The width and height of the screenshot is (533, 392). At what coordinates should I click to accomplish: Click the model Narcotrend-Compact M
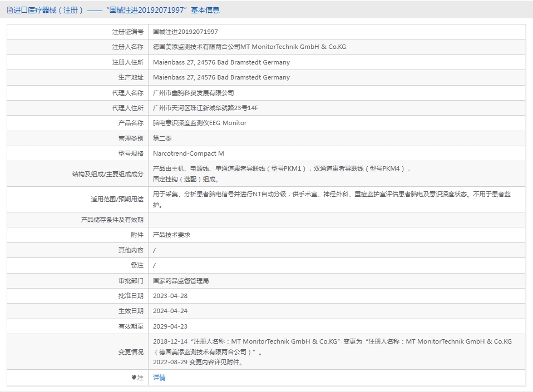(188, 153)
